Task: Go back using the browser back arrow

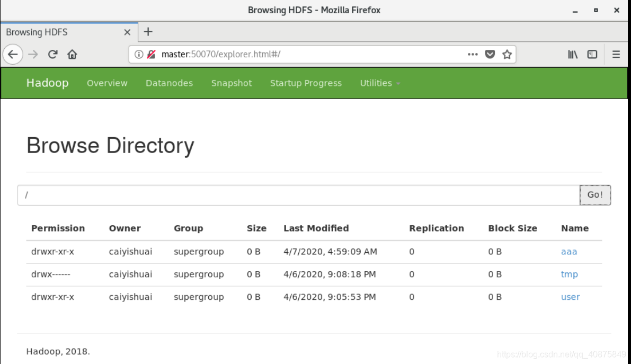Action: pos(13,55)
